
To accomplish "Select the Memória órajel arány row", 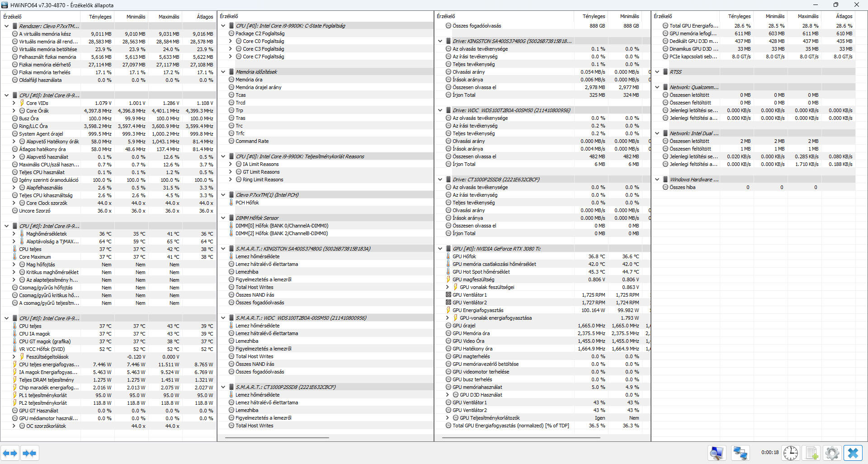I will coord(325,87).
